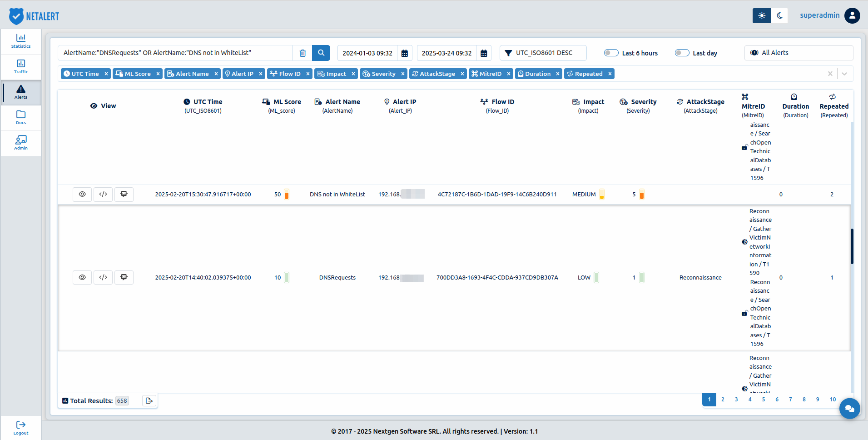
Task: Sort by the UTC Time column header
Action: pyautogui.click(x=203, y=106)
